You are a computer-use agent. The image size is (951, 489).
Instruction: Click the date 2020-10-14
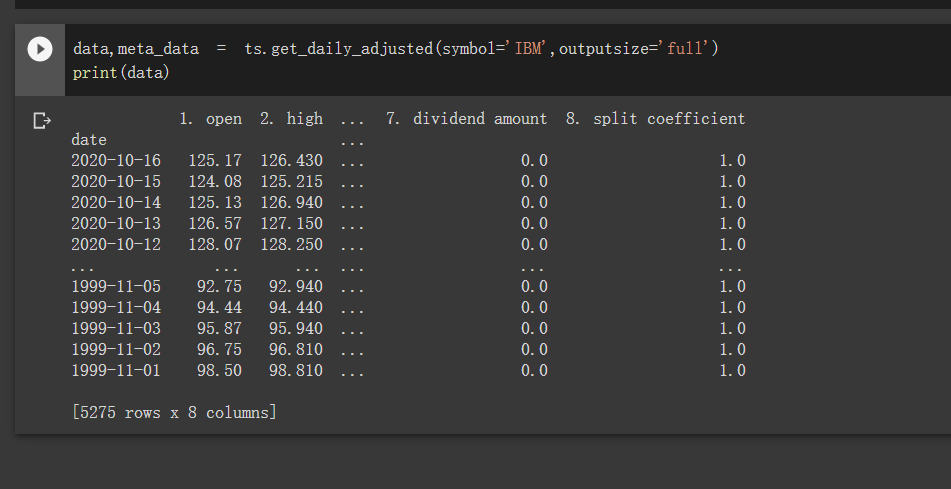coord(116,203)
